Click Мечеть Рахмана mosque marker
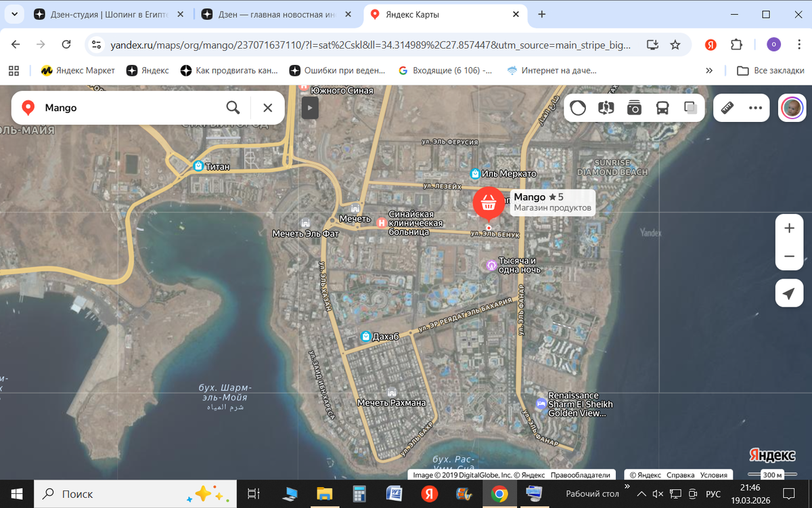 pyautogui.click(x=391, y=392)
